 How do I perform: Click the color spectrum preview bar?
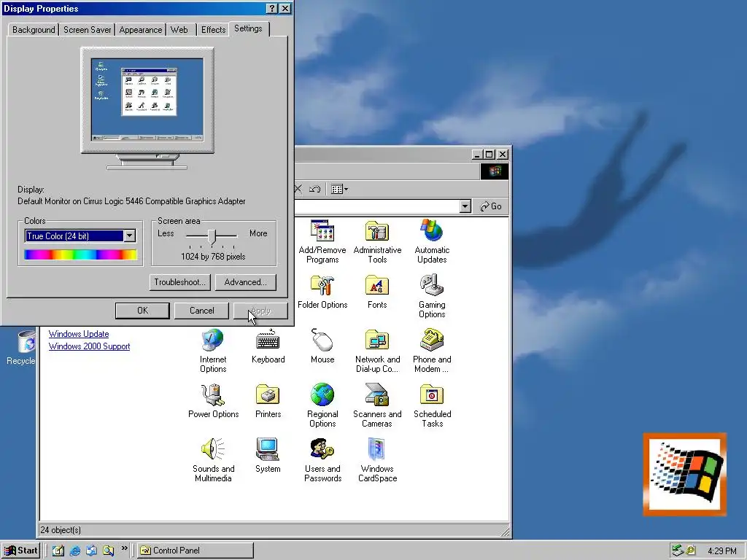click(x=80, y=254)
